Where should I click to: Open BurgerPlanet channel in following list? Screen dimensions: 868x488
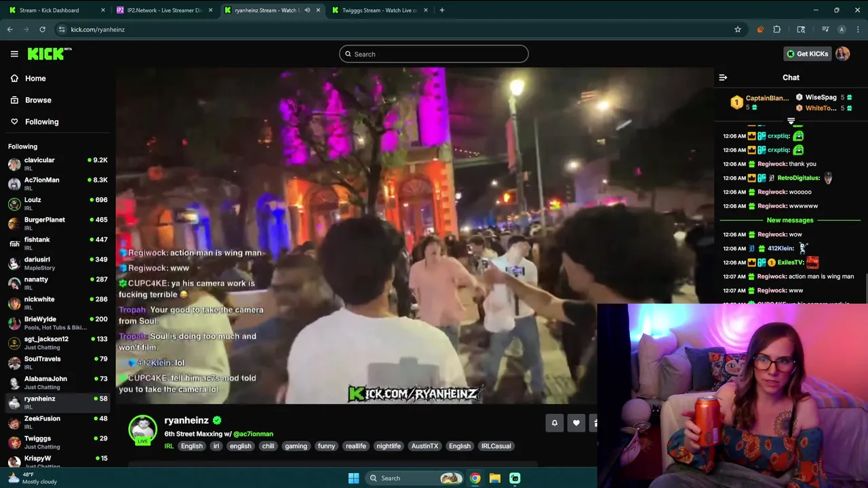pos(58,224)
